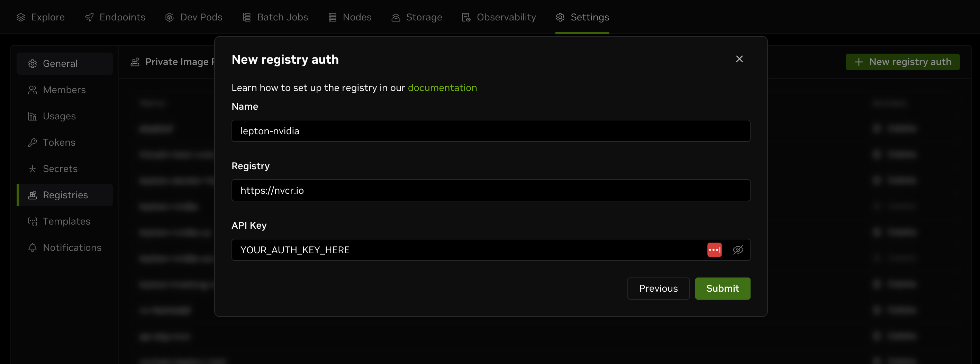The width and height of the screenshot is (980, 364).
Task: Select the Settings tab
Action: pyautogui.click(x=582, y=17)
